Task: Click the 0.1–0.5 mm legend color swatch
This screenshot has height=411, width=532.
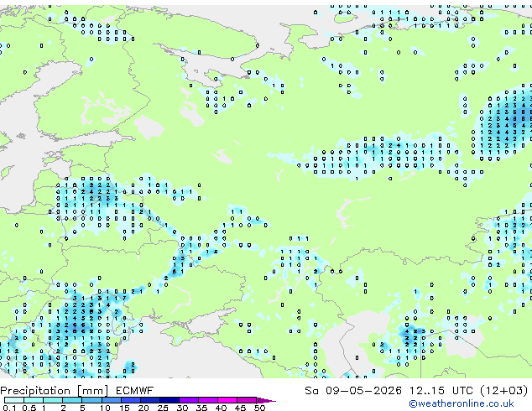Action: pyautogui.click(x=14, y=400)
